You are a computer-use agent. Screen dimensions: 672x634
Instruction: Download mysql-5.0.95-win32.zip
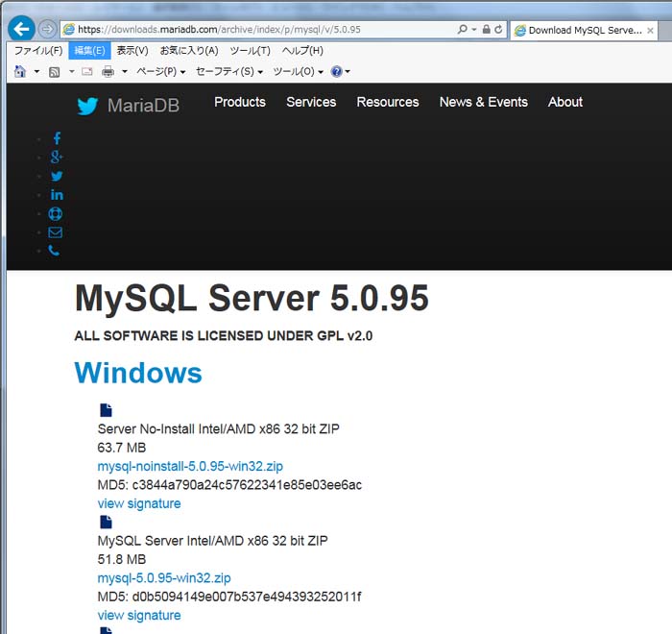[164, 578]
